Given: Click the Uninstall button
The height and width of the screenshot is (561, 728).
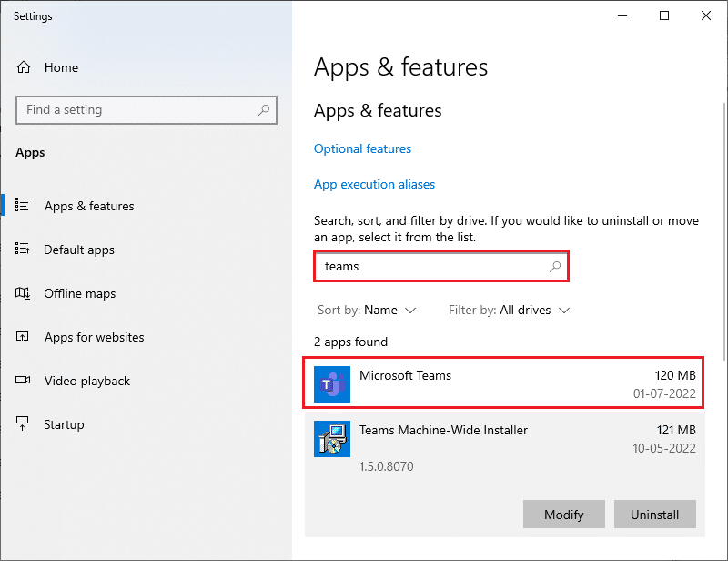Looking at the screenshot, I should [x=654, y=514].
